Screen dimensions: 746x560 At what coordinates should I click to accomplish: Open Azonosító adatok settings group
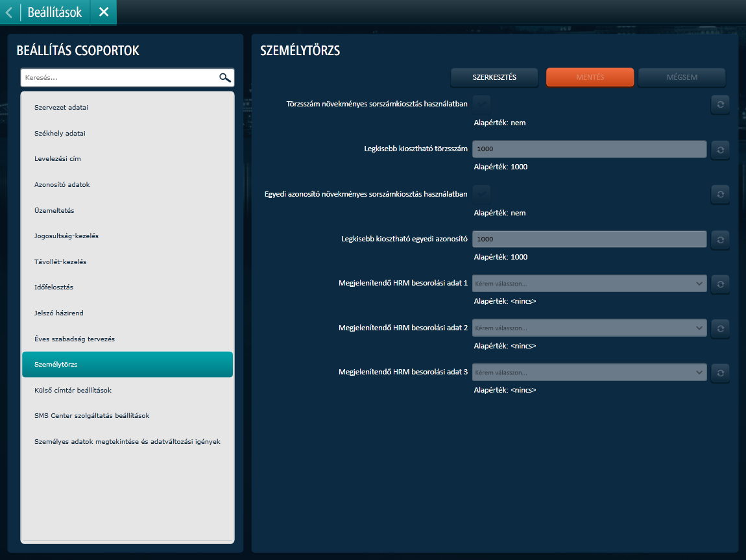coord(127,184)
